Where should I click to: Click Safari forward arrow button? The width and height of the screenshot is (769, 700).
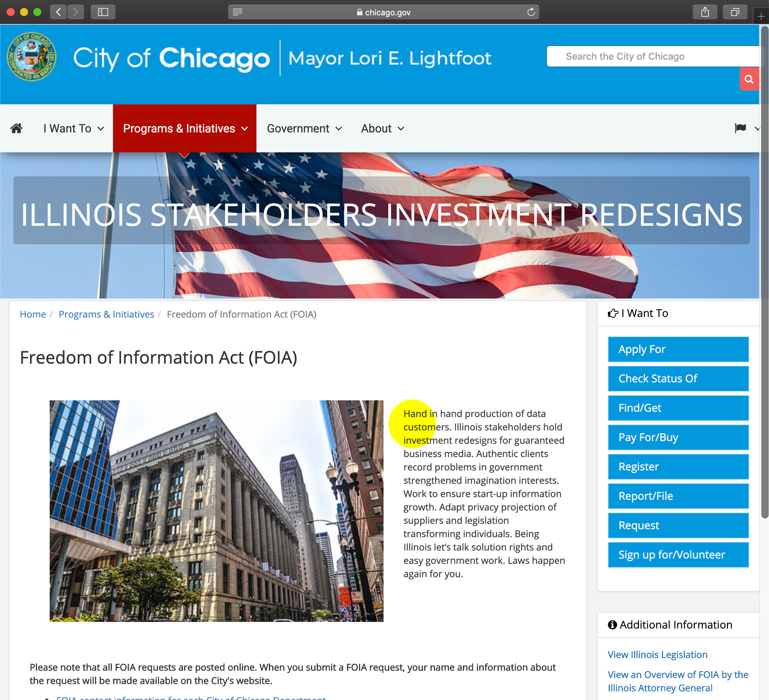tap(76, 12)
